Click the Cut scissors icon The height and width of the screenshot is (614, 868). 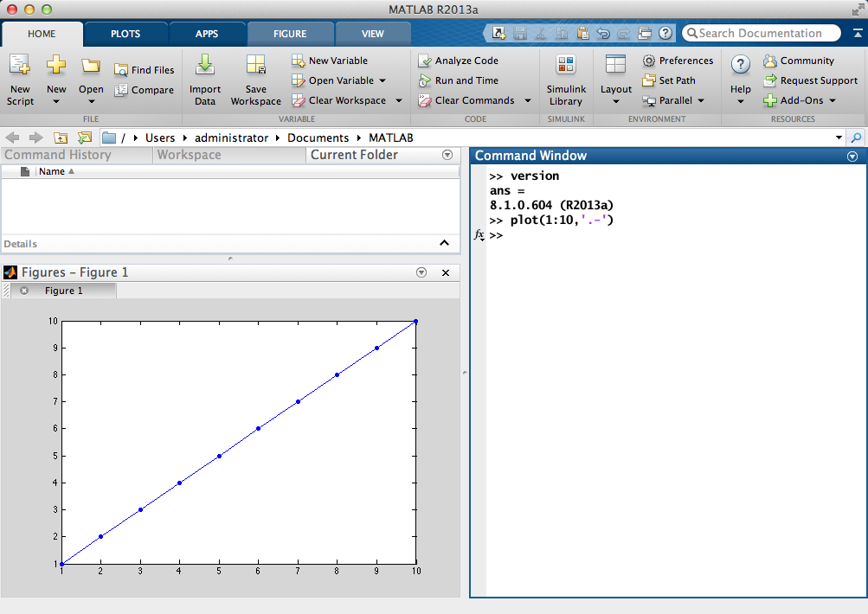[541, 33]
